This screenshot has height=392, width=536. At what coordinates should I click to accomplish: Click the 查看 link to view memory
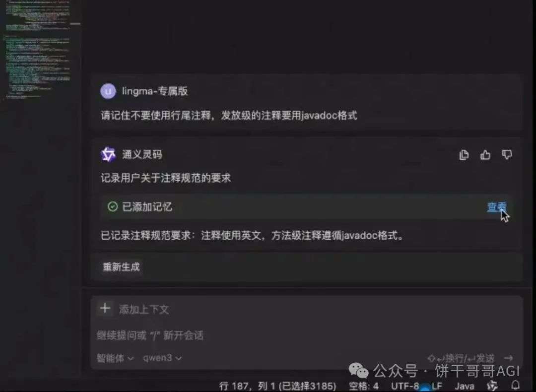[497, 206]
